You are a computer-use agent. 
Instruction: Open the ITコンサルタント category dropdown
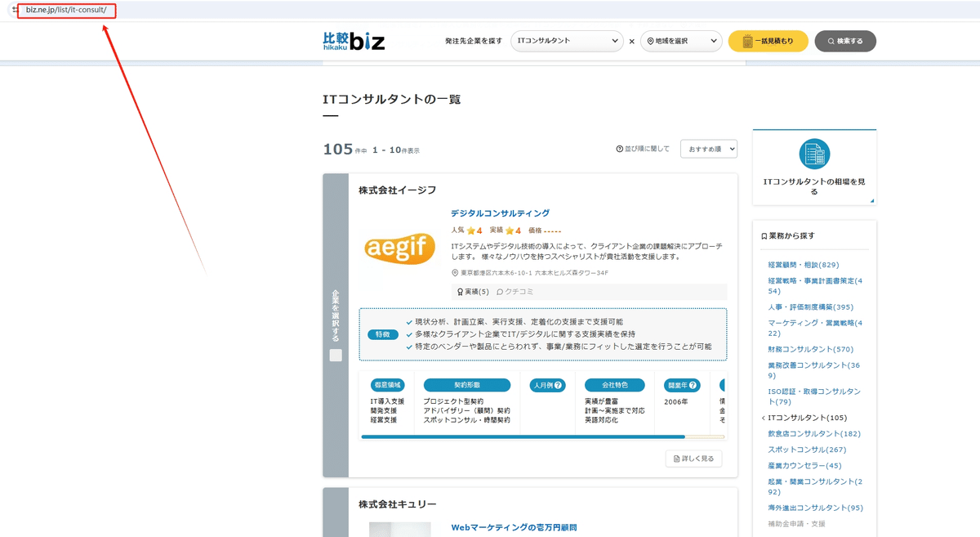(567, 41)
